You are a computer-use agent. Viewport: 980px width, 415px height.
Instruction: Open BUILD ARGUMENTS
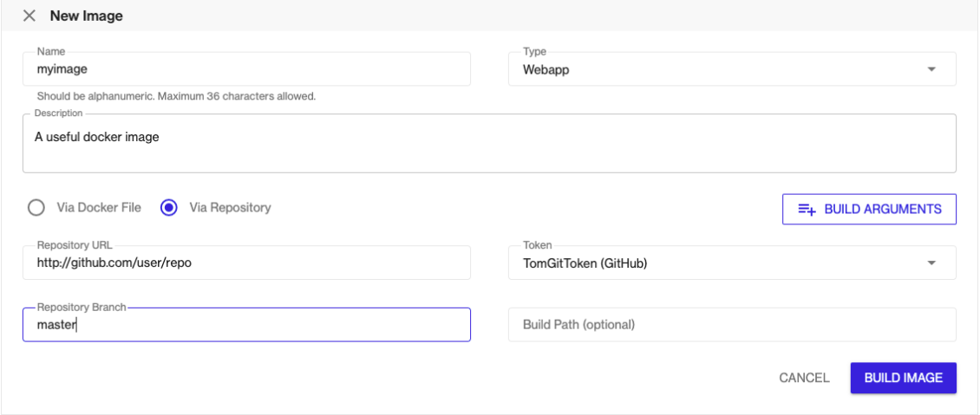coord(869,209)
